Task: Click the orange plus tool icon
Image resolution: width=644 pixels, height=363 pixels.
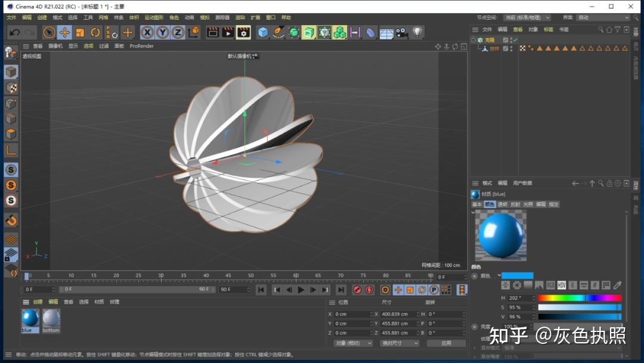Action: (128, 32)
